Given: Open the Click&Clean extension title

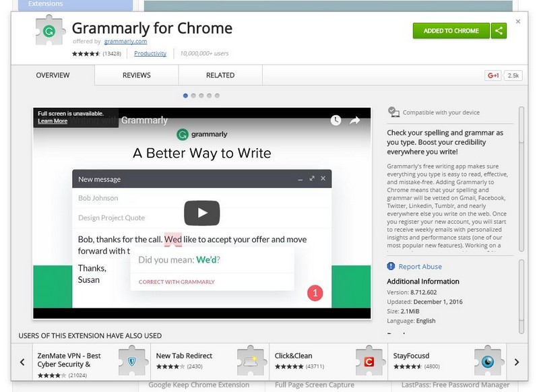Looking at the screenshot, I should click(293, 356).
